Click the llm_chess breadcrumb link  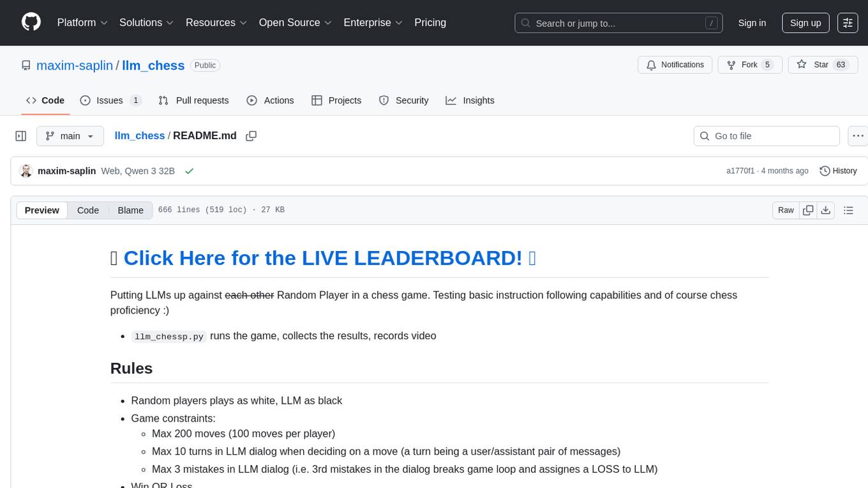[x=140, y=135]
